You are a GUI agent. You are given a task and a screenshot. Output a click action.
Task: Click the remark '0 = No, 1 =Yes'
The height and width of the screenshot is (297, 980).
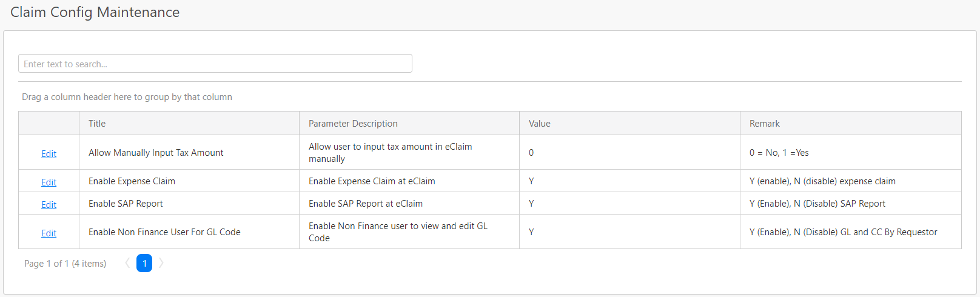click(779, 153)
